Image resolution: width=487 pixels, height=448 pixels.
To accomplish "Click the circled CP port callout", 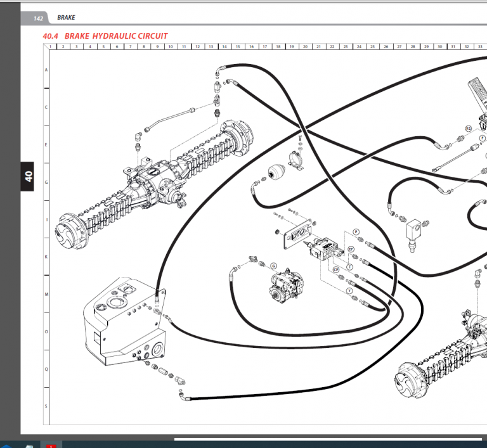I will click(336, 270).
